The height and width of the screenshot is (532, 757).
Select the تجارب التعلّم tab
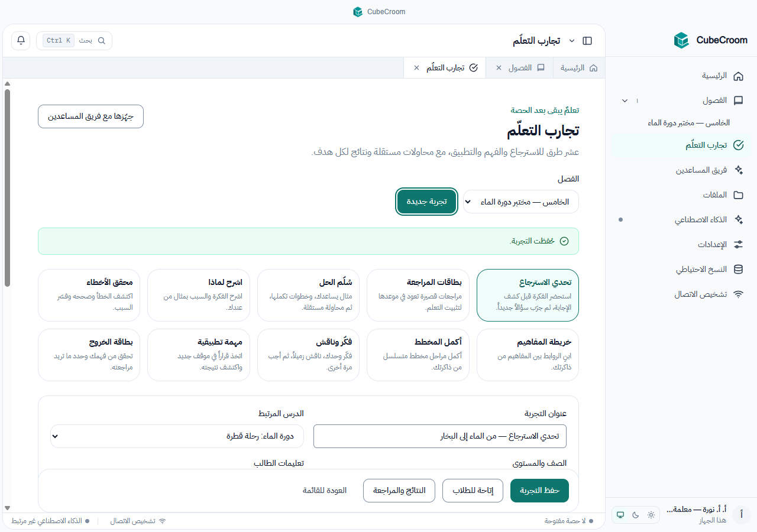(445, 68)
